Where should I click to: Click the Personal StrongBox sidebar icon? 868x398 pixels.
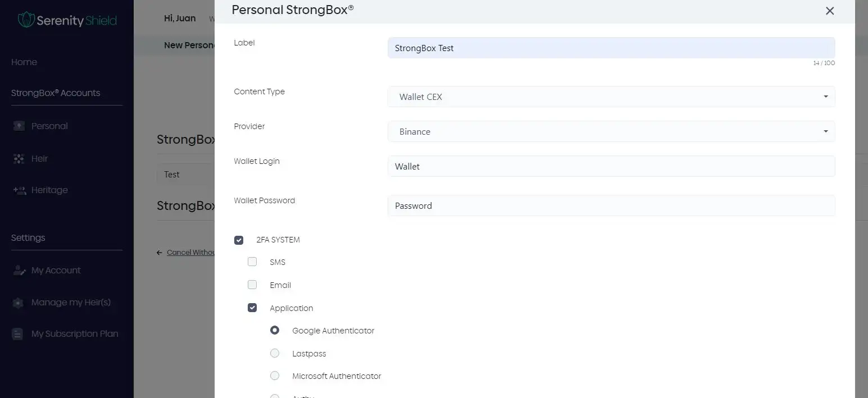click(x=19, y=126)
